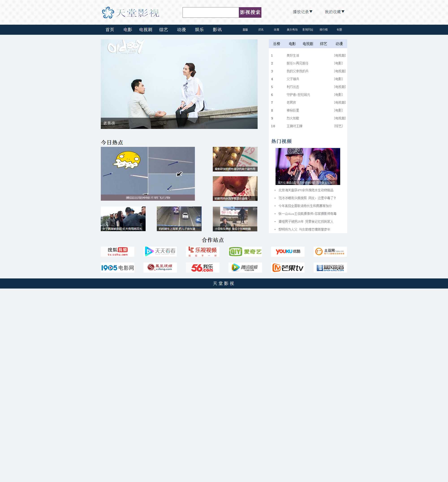The height and width of the screenshot is (482, 448).
Task: Go to 排行榜 in the navigation bar
Action: tap(323, 30)
